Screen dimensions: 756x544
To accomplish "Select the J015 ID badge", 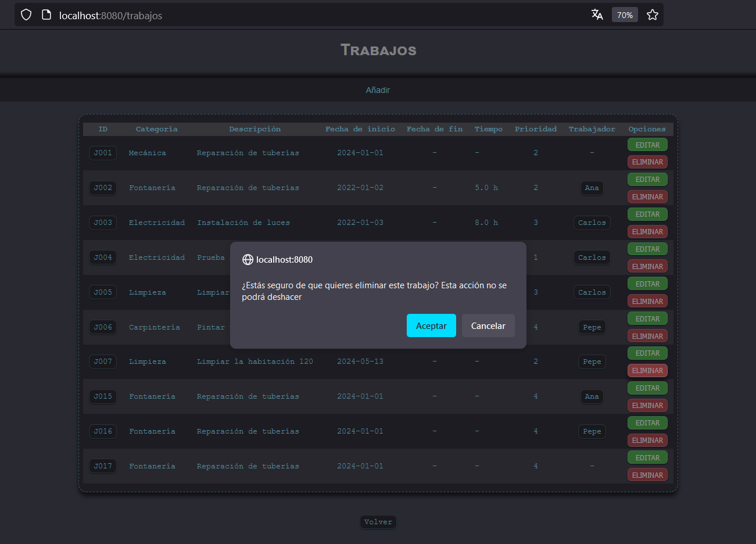I will click(x=103, y=396).
